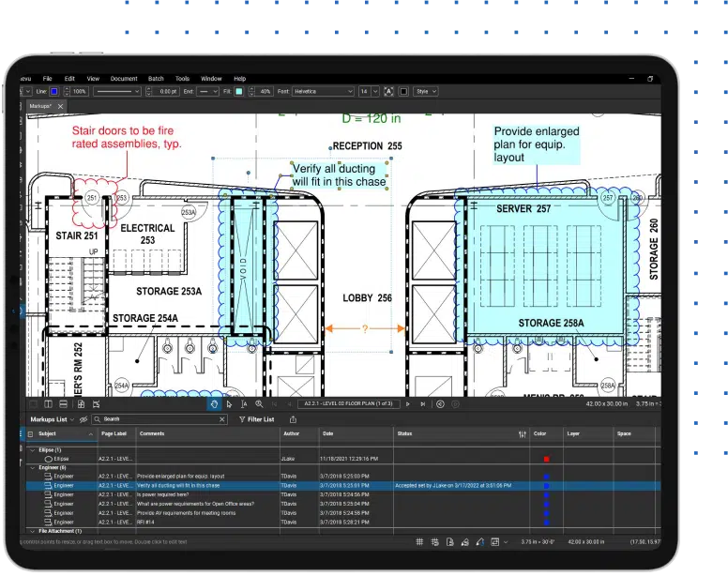This screenshot has width=728, height=576.
Task: Select the arrow Select tool
Action: pyautogui.click(x=231, y=403)
